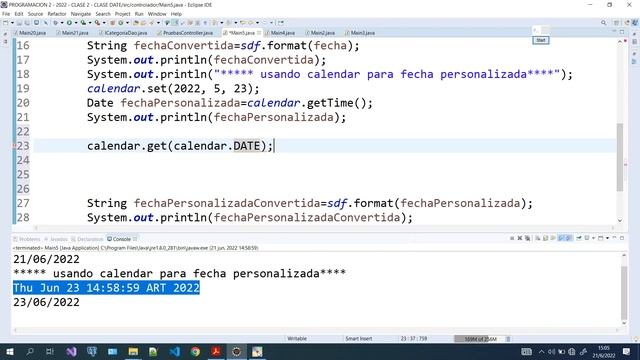
Task: Open the Refactor menu
Action: point(57,14)
